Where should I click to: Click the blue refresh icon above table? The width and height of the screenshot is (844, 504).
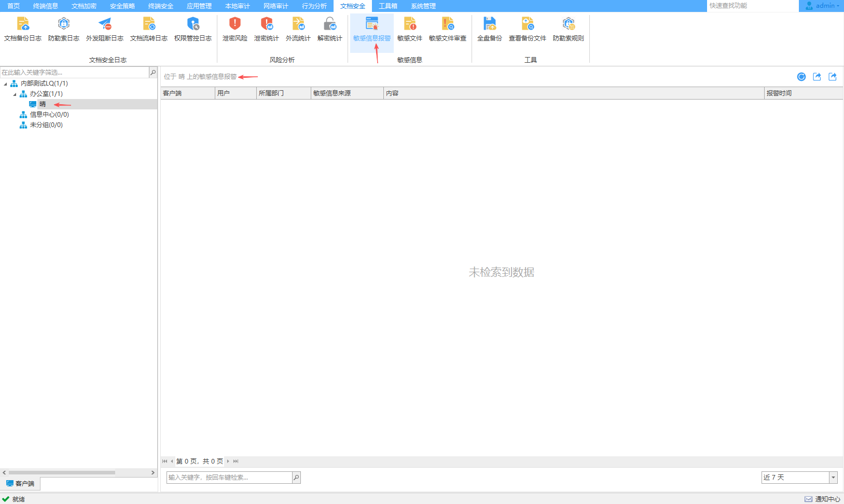[801, 77]
